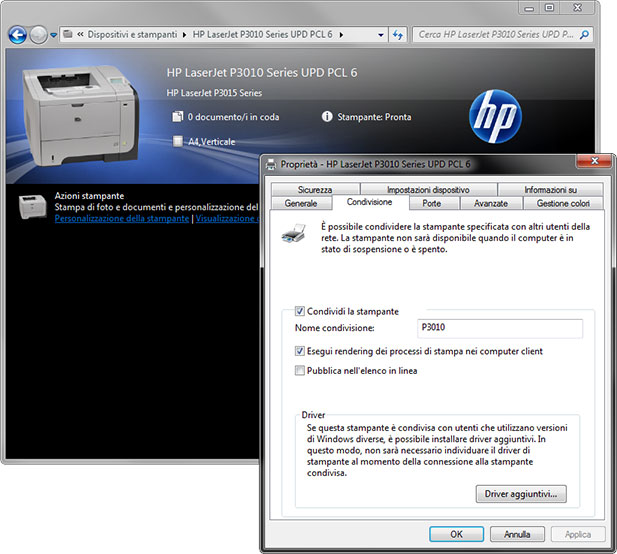Click the printer status info icon
The image size is (617, 554).
[x=327, y=116]
